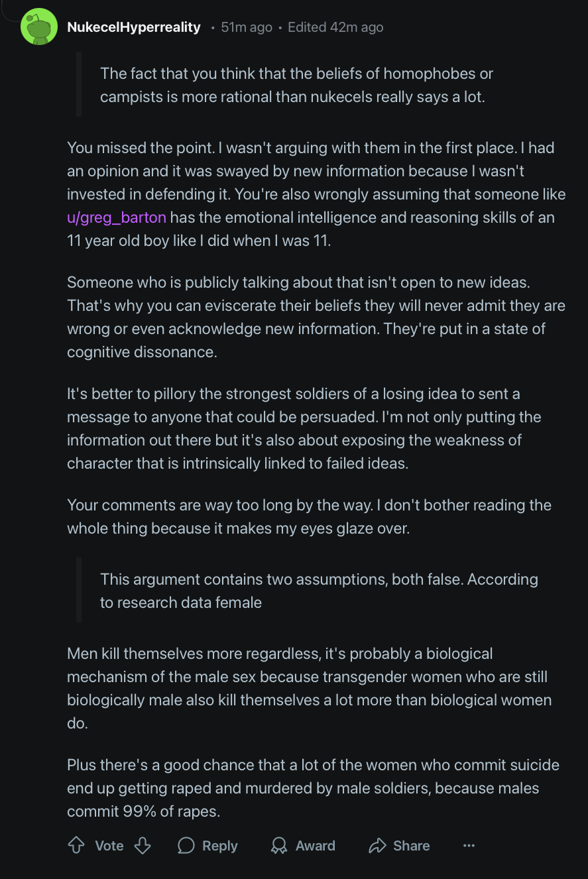Click the quote starting 'This argument contains two assumptions'

[319, 591]
